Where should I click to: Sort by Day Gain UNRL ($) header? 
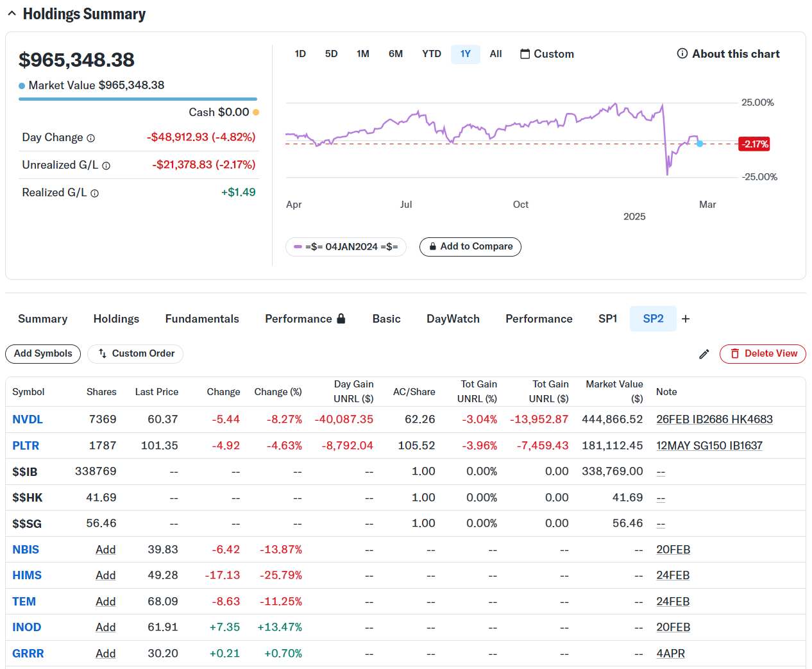pos(353,391)
